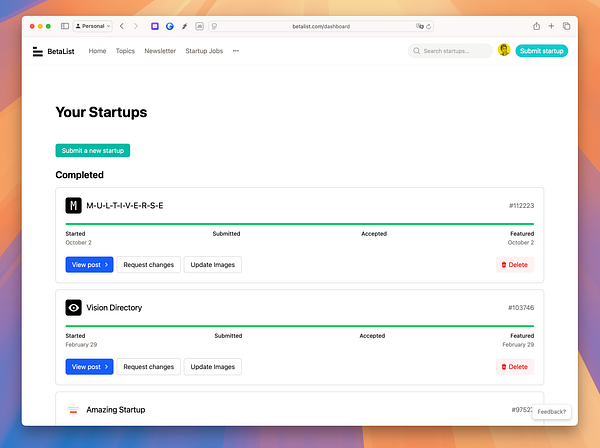Show the tab overview icon
The height and width of the screenshot is (448, 600).
pyautogui.click(x=566, y=26)
